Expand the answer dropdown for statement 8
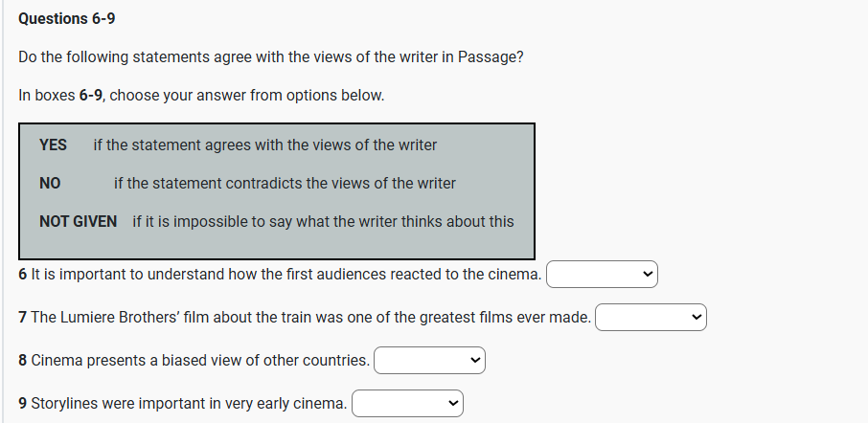868x423 pixels. coord(429,361)
